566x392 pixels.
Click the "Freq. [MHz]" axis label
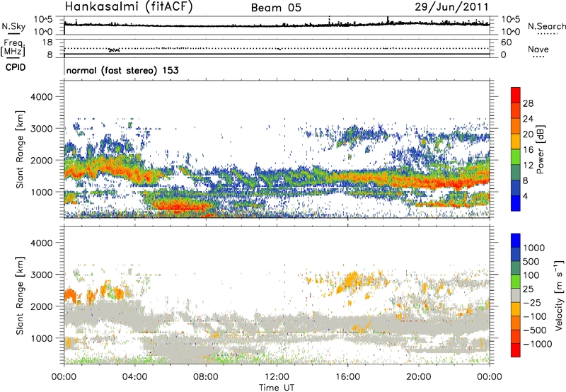[13, 47]
